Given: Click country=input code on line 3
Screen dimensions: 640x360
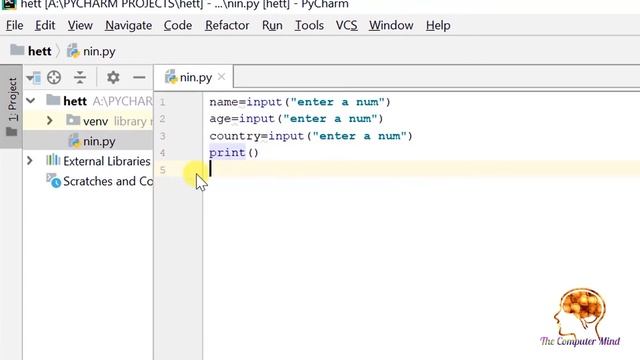Looking at the screenshot, I should pyautogui.click(x=311, y=136).
